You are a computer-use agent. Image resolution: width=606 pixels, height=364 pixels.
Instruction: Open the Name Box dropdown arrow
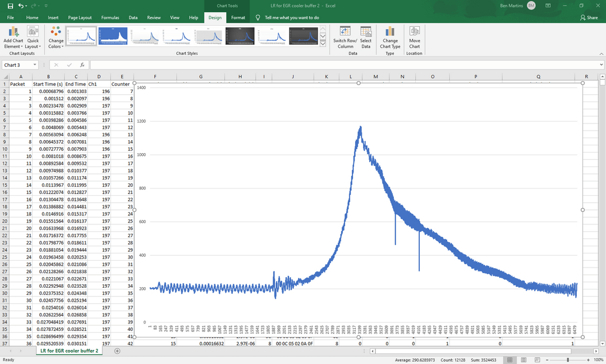pos(35,65)
